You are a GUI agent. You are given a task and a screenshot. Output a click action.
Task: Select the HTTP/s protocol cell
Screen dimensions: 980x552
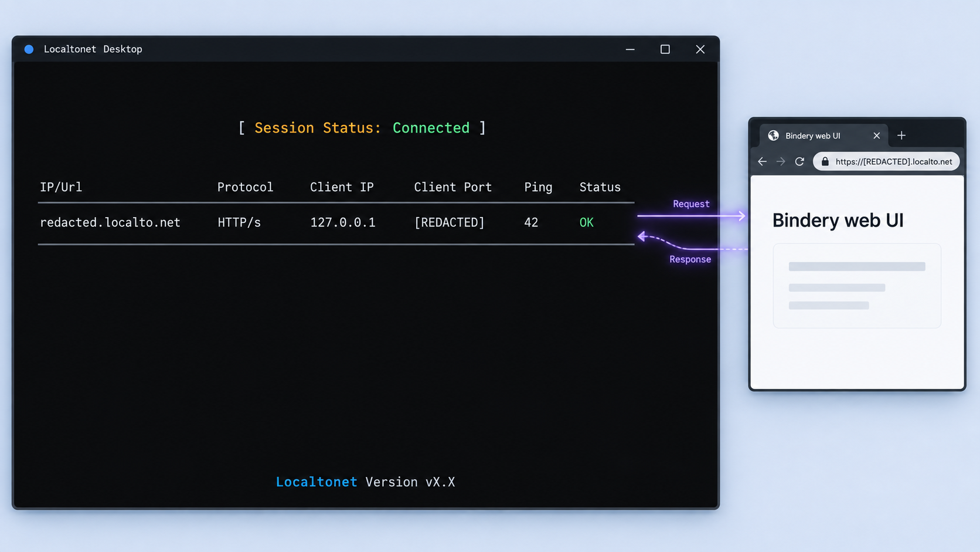click(x=239, y=222)
